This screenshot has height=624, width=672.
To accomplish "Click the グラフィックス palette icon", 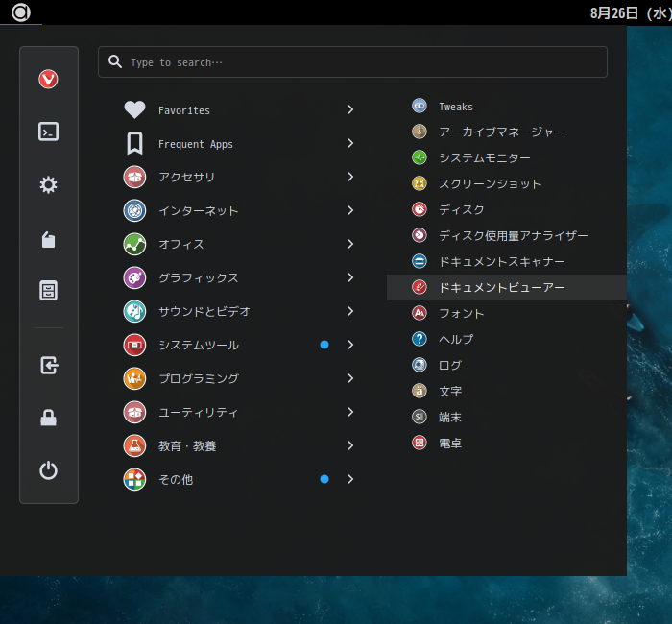I will 134,277.
